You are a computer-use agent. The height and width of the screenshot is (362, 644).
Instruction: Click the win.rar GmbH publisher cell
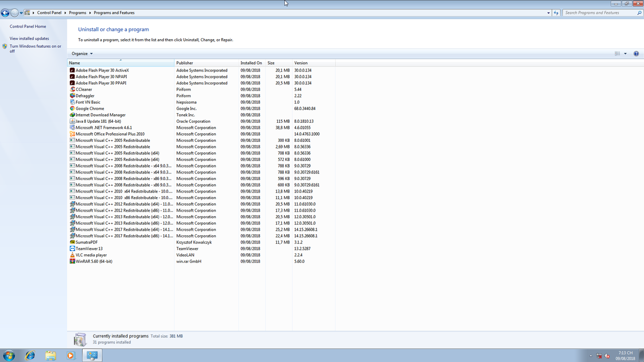[189, 261]
